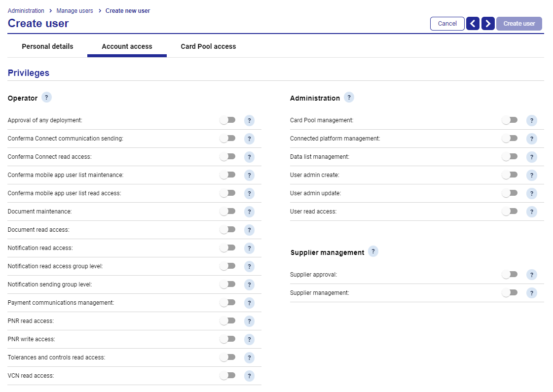Click help icon next to Supplier management heading

tap(373, 251)
